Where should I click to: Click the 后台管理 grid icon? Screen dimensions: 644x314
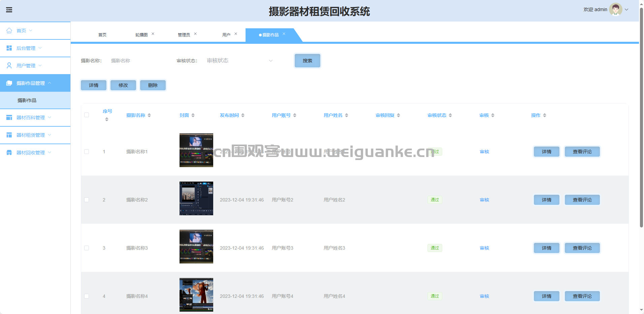point(9,48)
